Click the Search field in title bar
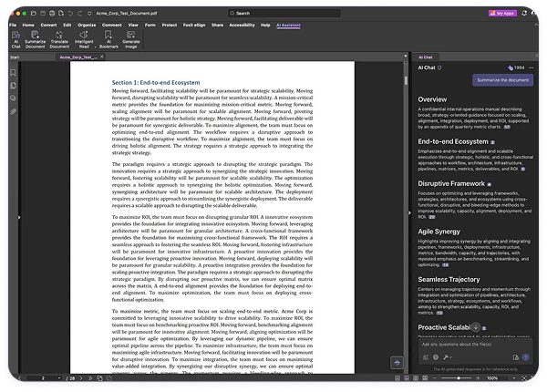The height and width of the screenshot is (392, 547). [x=284, y=14]
